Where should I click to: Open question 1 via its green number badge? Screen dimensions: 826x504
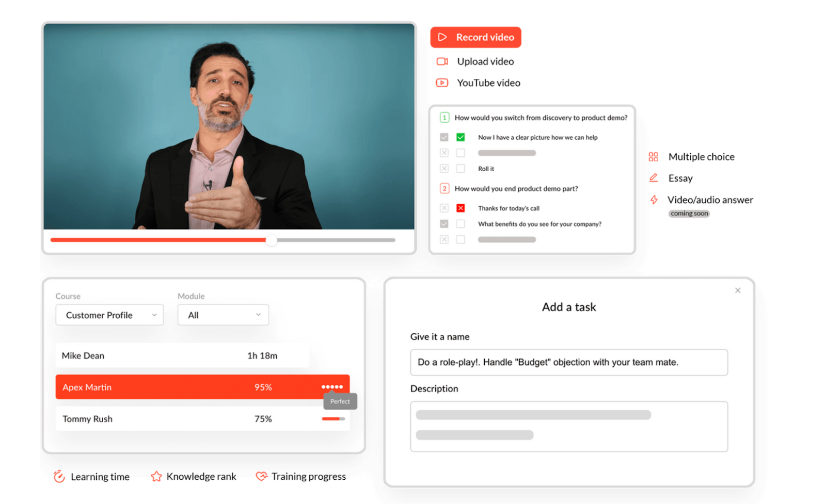[x=444, y=117]
